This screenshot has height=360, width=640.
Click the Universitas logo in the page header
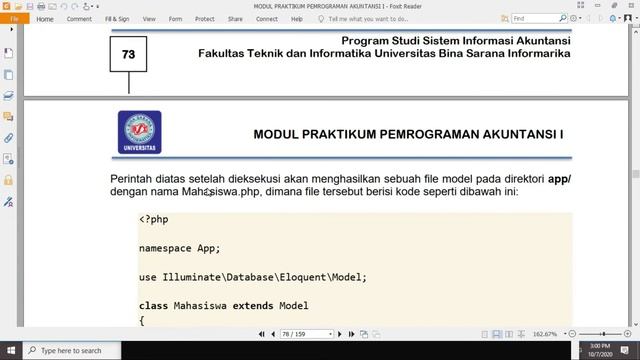pyautogui.click(x=140, y=132)
